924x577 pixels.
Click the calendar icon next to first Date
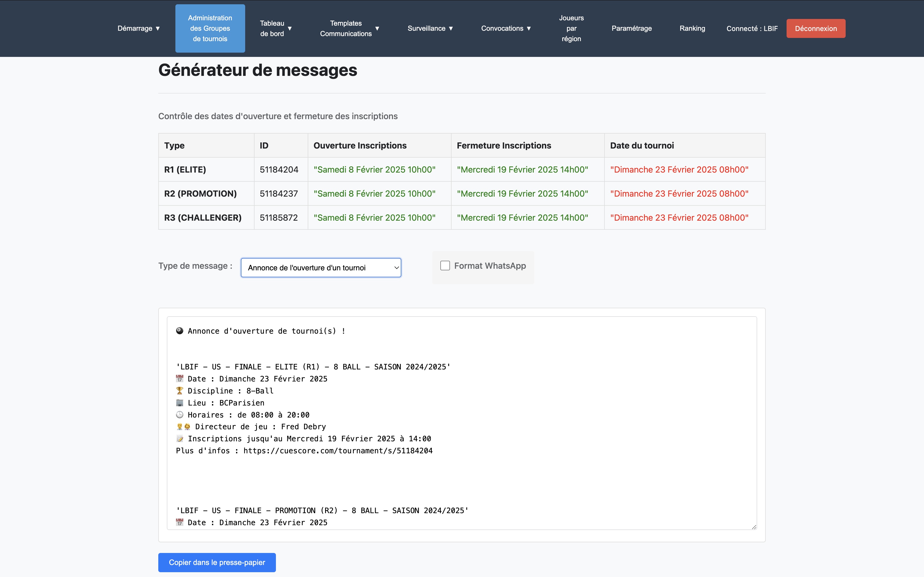click(x=179, y=379)
